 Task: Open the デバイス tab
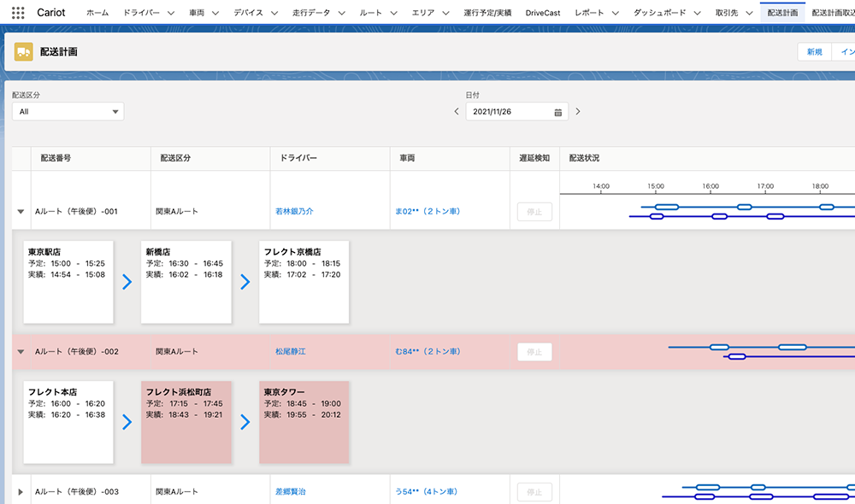(248, 13)
